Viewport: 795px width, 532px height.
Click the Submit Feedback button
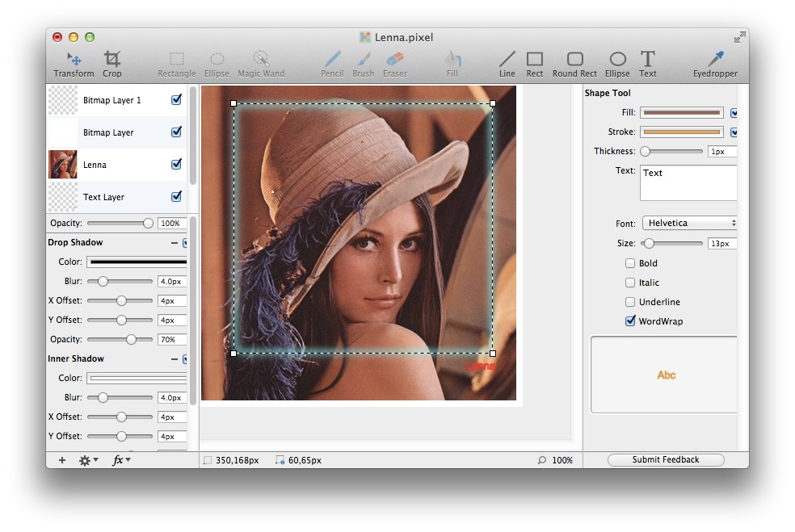pyautogui.click(x=666, y=460)
